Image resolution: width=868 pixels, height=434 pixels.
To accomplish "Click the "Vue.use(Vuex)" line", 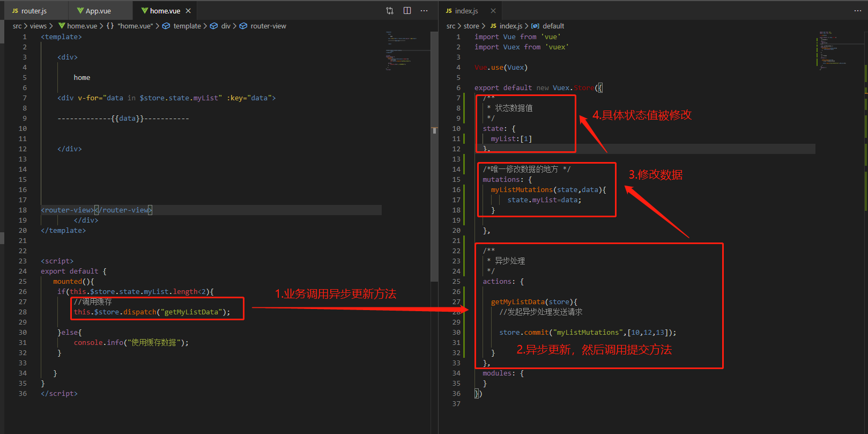I will pos(501,68).
